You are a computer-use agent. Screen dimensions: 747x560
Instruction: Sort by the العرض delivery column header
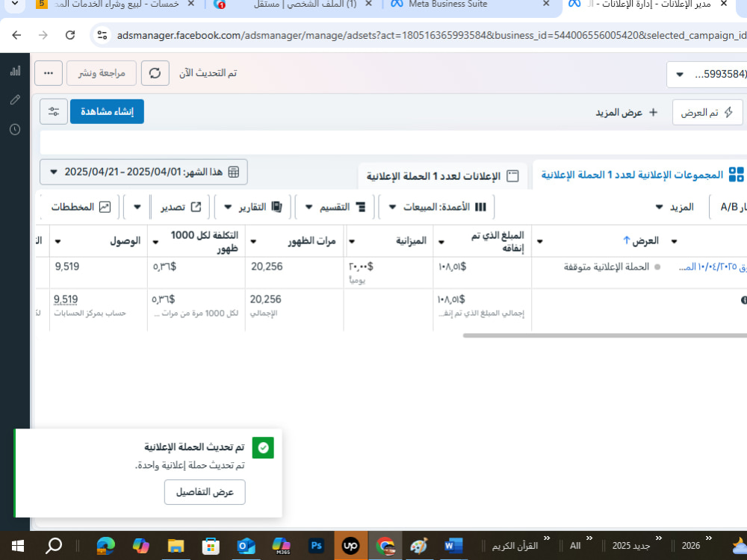click(x=641, y=241)
